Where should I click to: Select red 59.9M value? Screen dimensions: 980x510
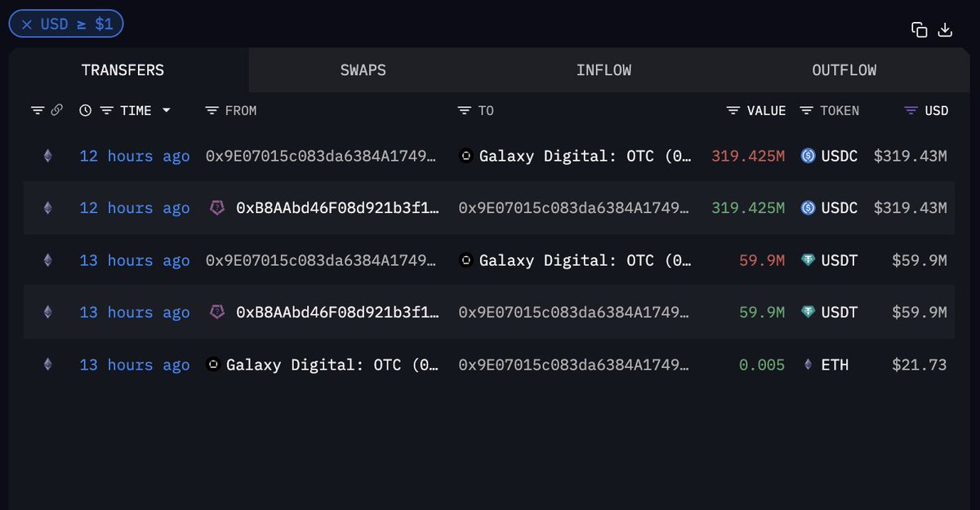pos(762,260)
